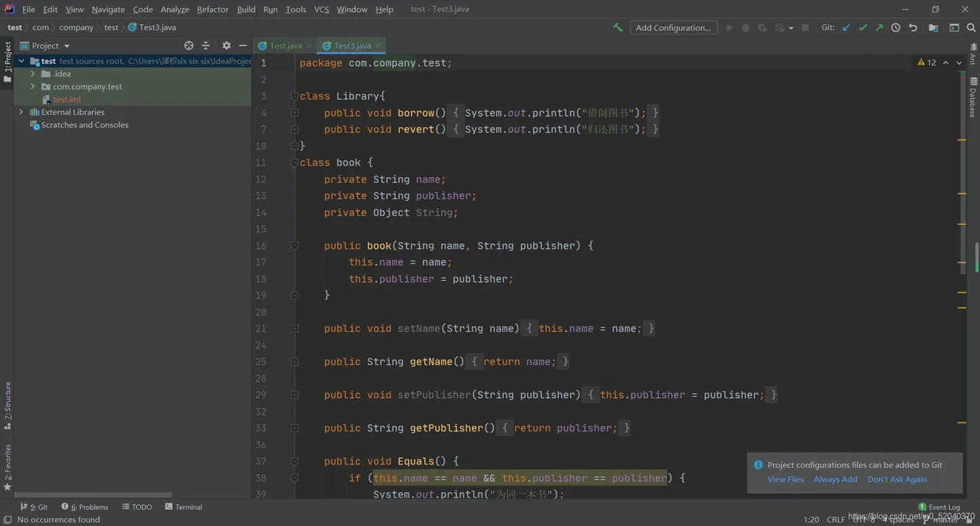Click Collapse All icon in Project panel

[206, 46]
